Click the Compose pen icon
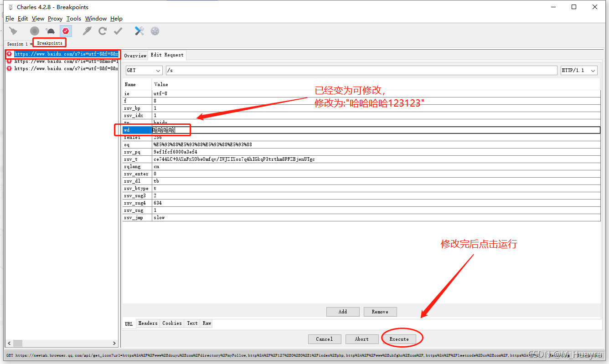This screenshot has height=364, width=609. pyautogui.click(x=87, y=31)
